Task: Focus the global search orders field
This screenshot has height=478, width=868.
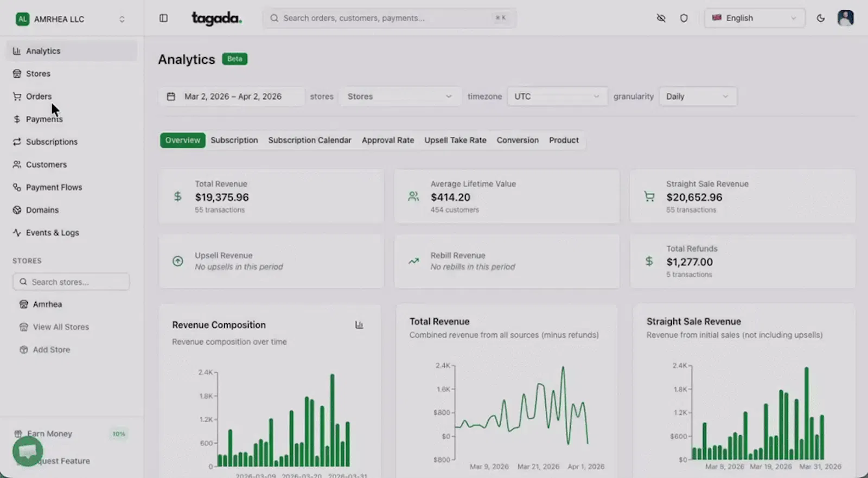Action: coord(390,18)
